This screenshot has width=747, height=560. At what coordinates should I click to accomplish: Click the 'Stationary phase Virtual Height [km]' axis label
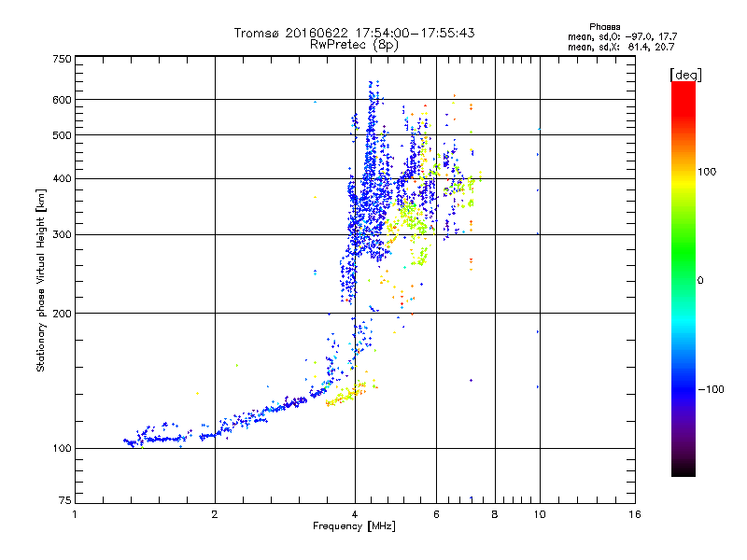click(x=41, y=280)
